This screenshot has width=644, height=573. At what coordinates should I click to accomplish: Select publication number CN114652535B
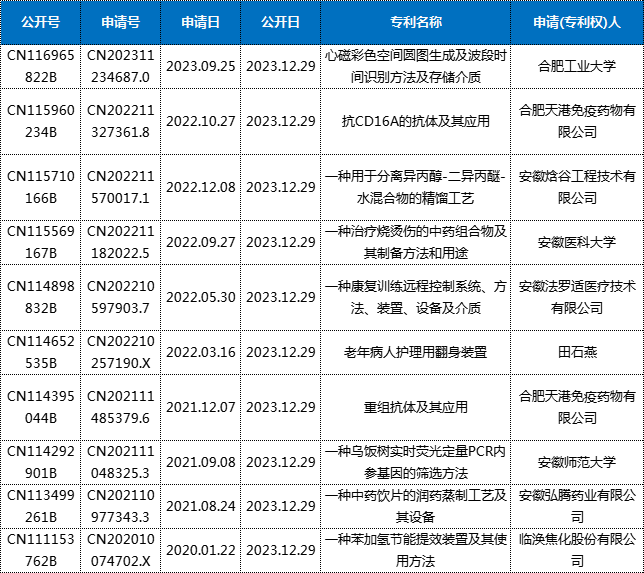[x=41, y=352]
